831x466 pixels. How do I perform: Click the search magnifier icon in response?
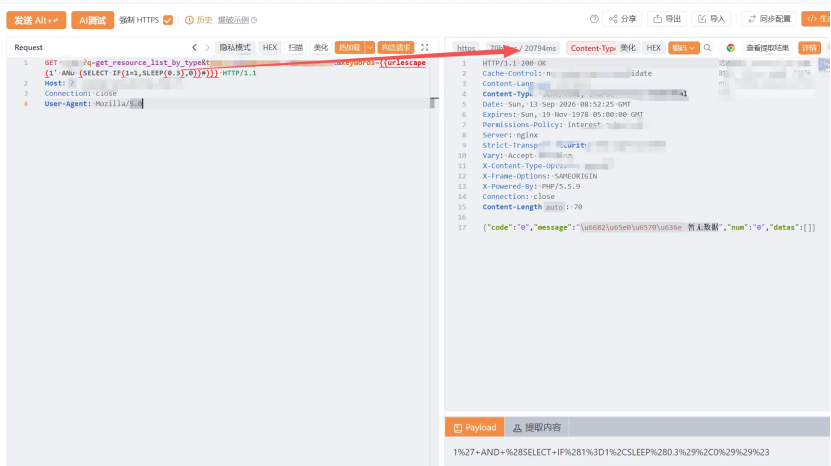(708, 48)
